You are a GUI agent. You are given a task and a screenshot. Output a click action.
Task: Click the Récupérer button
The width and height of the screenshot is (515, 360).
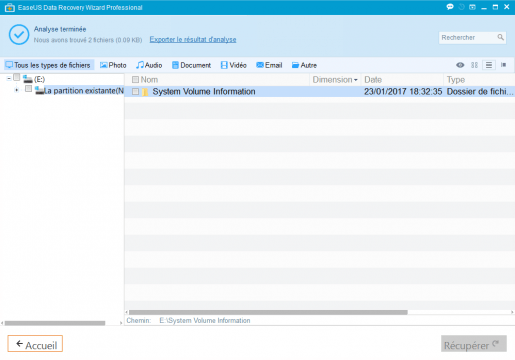point(474,344)
